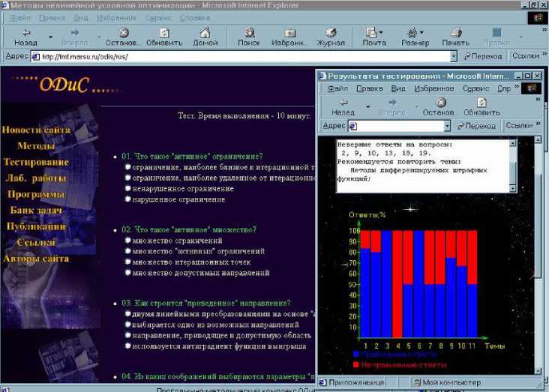549x392 pixels.
Task: Open the address bar dropdown in popup window
Action: (x=447, y=126)
